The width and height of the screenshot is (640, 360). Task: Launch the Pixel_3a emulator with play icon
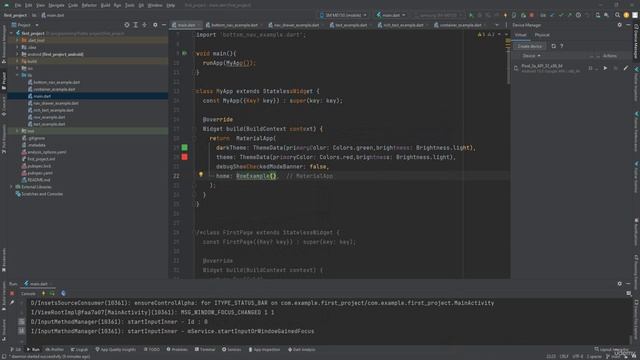[605, 68]
